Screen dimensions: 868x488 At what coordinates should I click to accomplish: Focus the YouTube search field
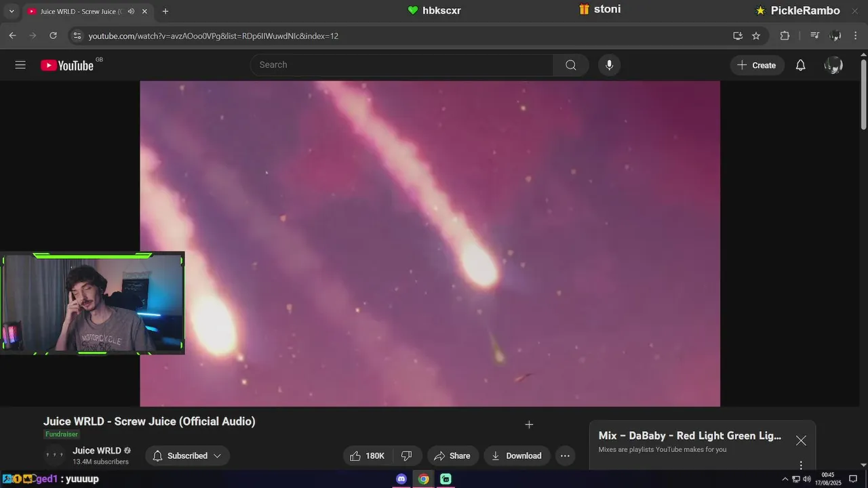point(402,65)
